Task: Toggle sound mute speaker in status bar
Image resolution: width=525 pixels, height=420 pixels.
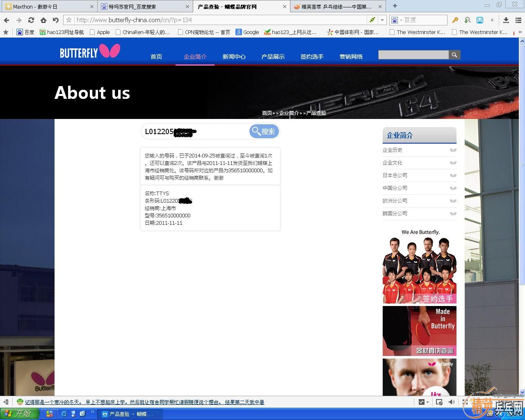Action: click(x=451, y=402)
